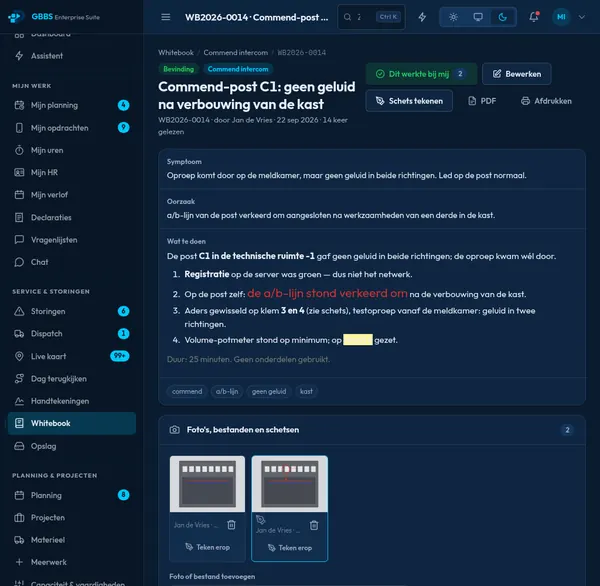Click 'Teken erop' under first attachment
This screenshot has width=600, height=586.
(x=207, y=547)
